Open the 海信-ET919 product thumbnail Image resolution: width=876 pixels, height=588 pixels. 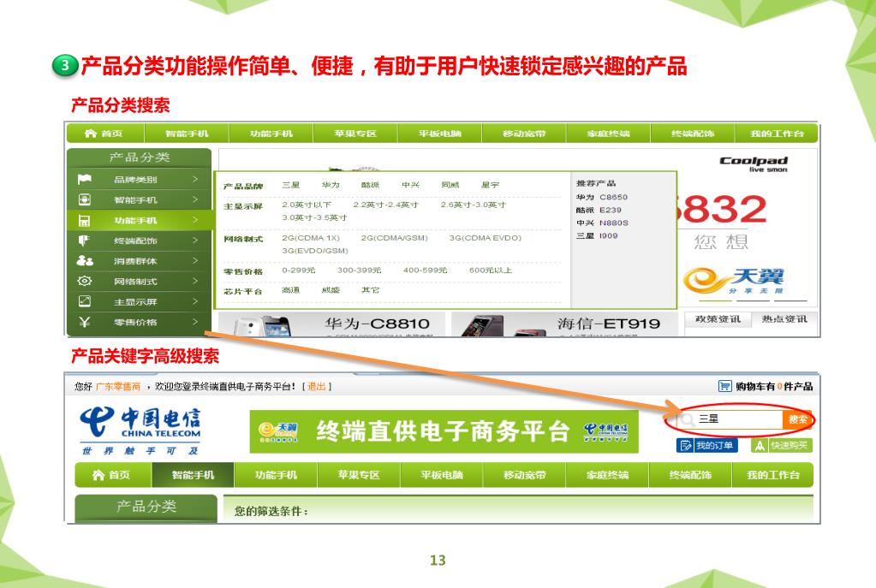pos(564,324)
